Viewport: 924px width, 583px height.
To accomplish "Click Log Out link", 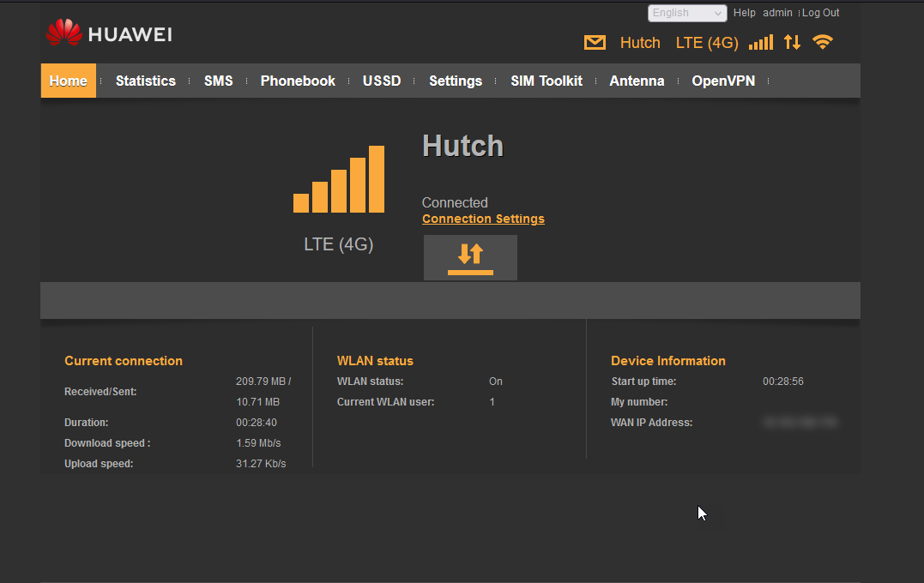I will [x=820, y=12].
